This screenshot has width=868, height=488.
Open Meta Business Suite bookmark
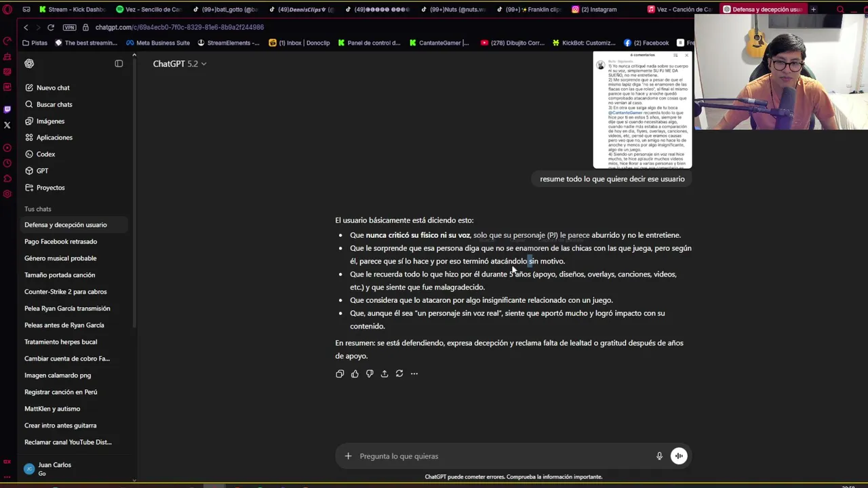(x=157, y=43)
